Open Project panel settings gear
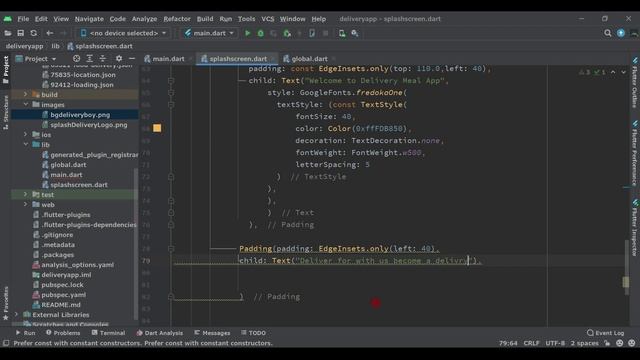 point(119,58)
